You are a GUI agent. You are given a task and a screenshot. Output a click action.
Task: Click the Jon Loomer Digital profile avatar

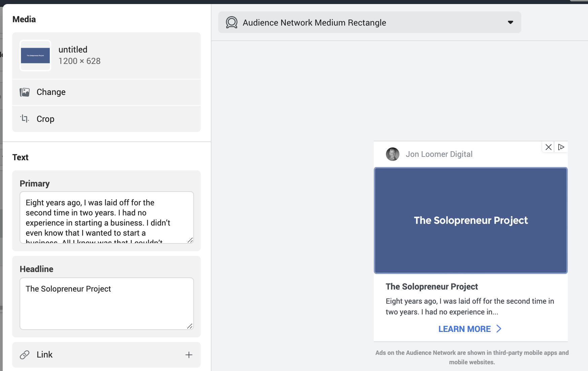pos(393,154)
